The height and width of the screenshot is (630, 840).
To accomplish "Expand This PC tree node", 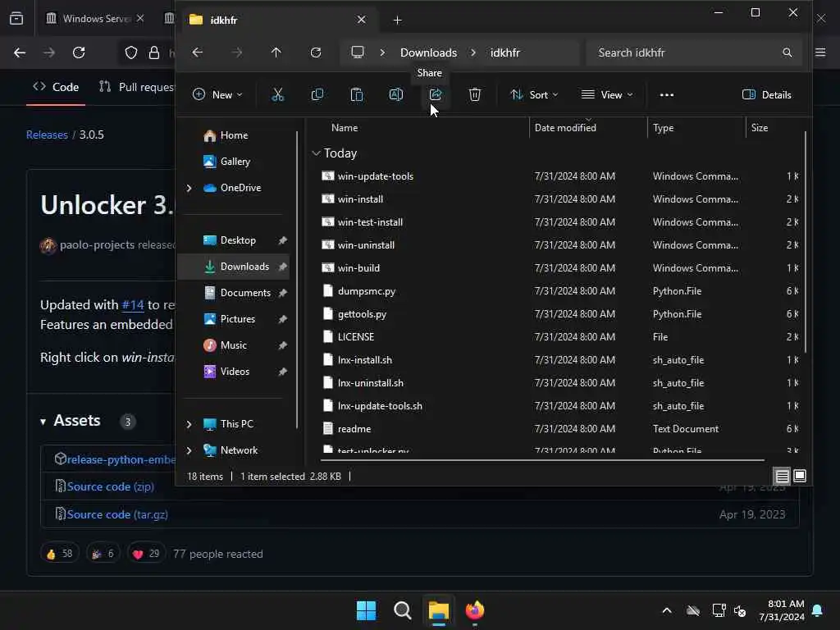I will 189,424.
